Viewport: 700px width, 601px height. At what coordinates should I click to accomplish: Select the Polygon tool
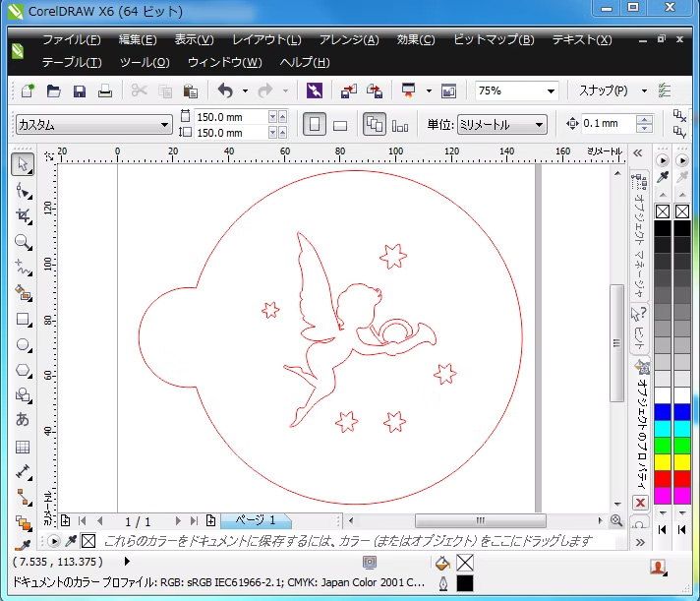(23, 371)
